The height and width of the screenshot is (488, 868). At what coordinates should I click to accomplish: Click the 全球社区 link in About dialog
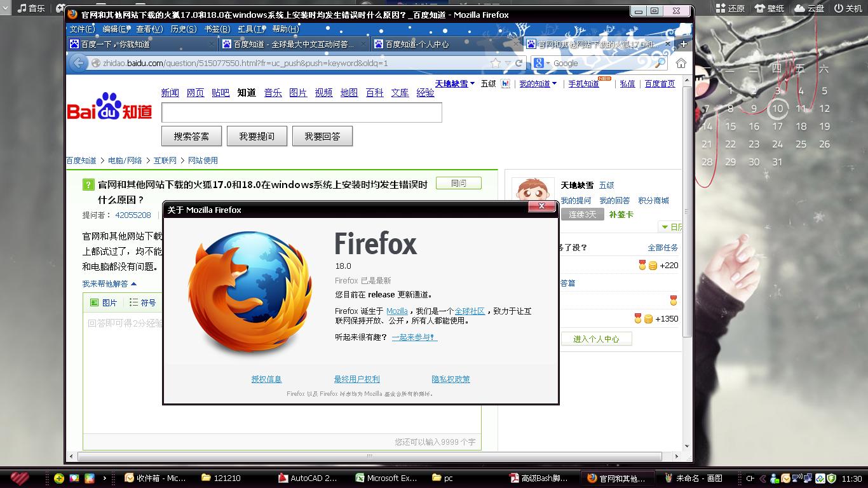point(470,311)
